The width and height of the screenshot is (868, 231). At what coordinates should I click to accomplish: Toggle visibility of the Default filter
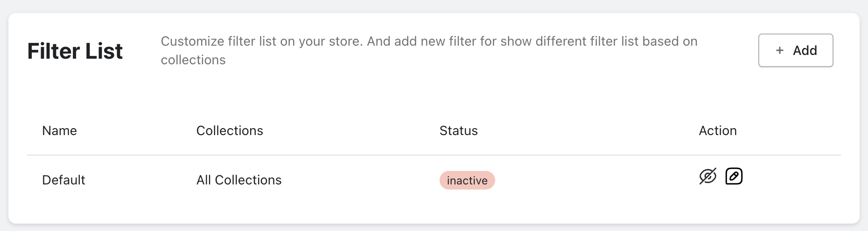(707, 177)
